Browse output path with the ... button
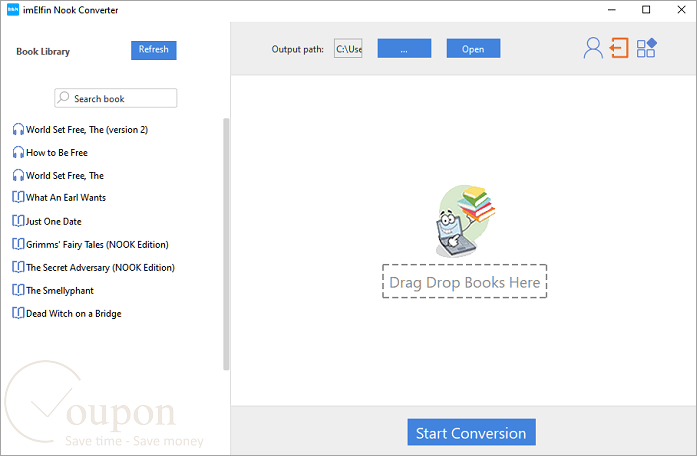The width and height of the screenshot is (697, 456). coord(404,48)
